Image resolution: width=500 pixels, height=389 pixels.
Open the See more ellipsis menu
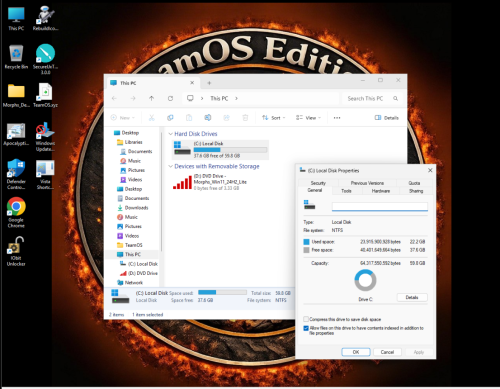pos(337,118)
